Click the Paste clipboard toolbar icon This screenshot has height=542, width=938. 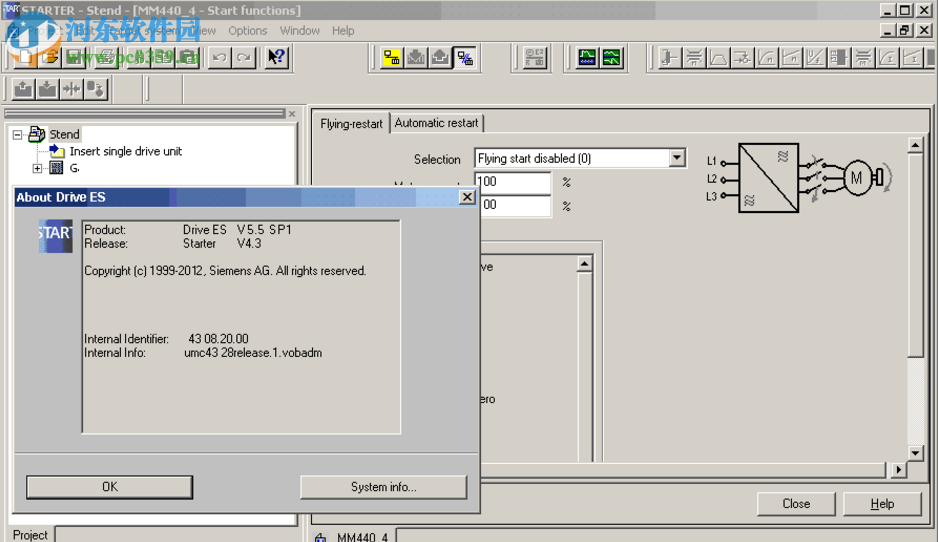pos(188,57)
